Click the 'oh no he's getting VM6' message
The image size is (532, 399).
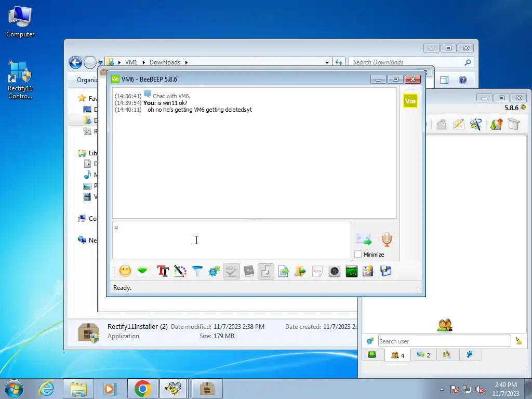coord(199,110)
